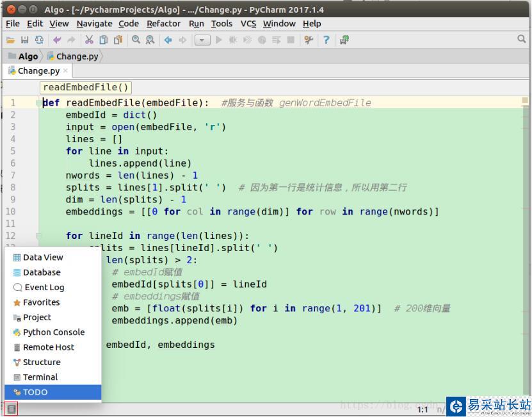The width and height of the screenshot is (532, 417).
Task: Open the Project Structure icon on the toolbar
Action: click(343, 39)
